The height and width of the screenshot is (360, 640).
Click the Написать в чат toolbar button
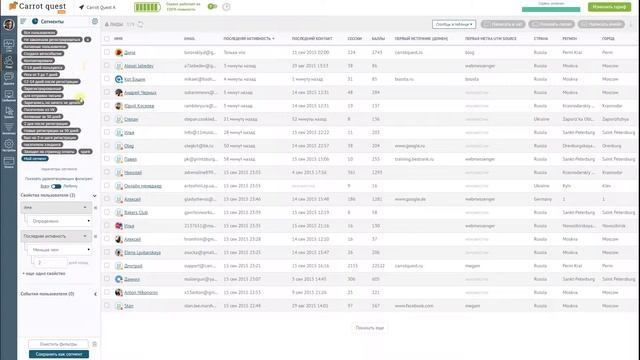(503, 24)
